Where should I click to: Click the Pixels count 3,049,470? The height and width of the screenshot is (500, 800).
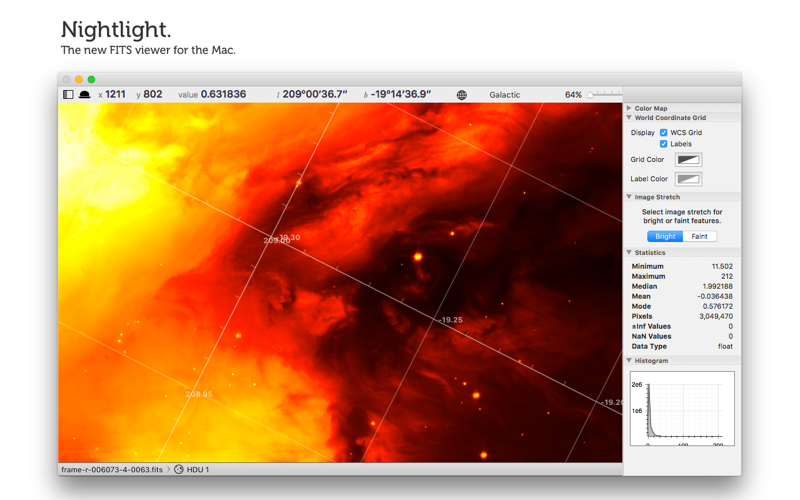[x=716, y=316]
